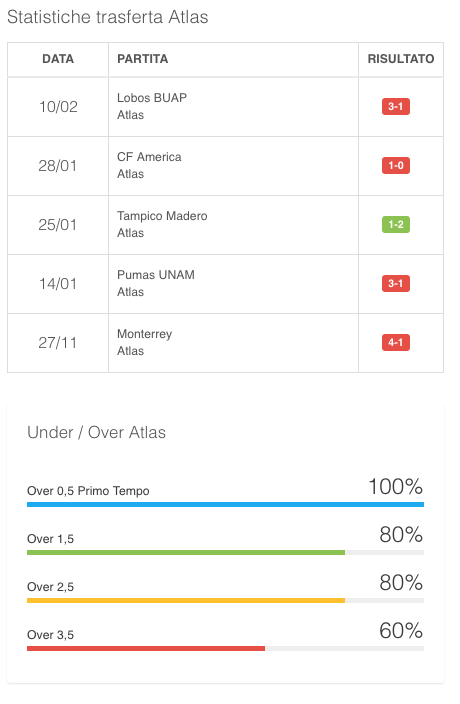Click the red 1-0 CF America result badge

coord(395,166)
